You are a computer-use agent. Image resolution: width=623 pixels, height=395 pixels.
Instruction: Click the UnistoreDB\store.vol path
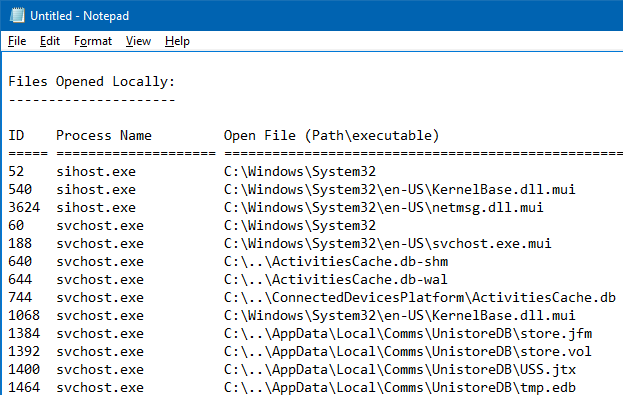(408, 352)
